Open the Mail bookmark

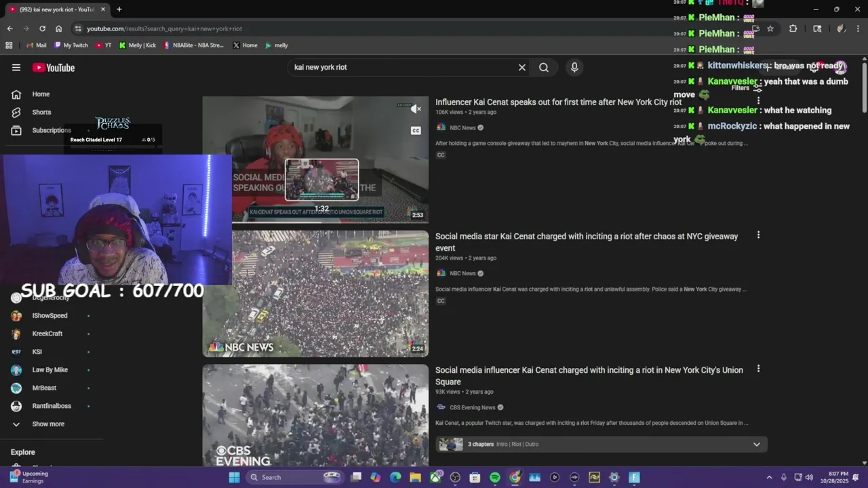[36, 45]
